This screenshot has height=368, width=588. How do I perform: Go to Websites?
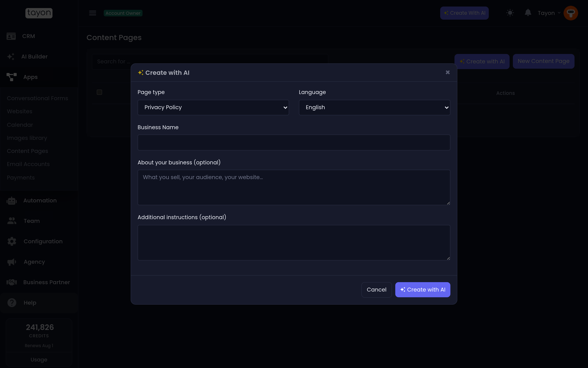pos(19,111)
